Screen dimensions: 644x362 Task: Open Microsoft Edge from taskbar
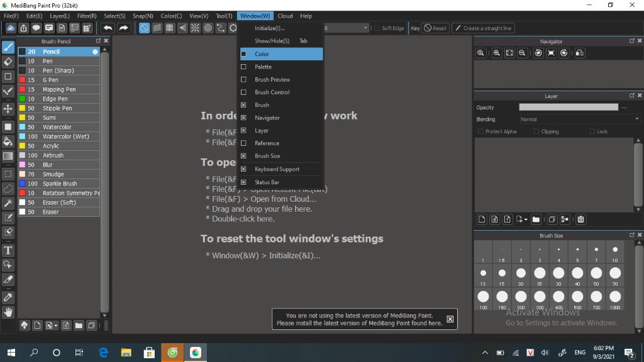(104, 352)
